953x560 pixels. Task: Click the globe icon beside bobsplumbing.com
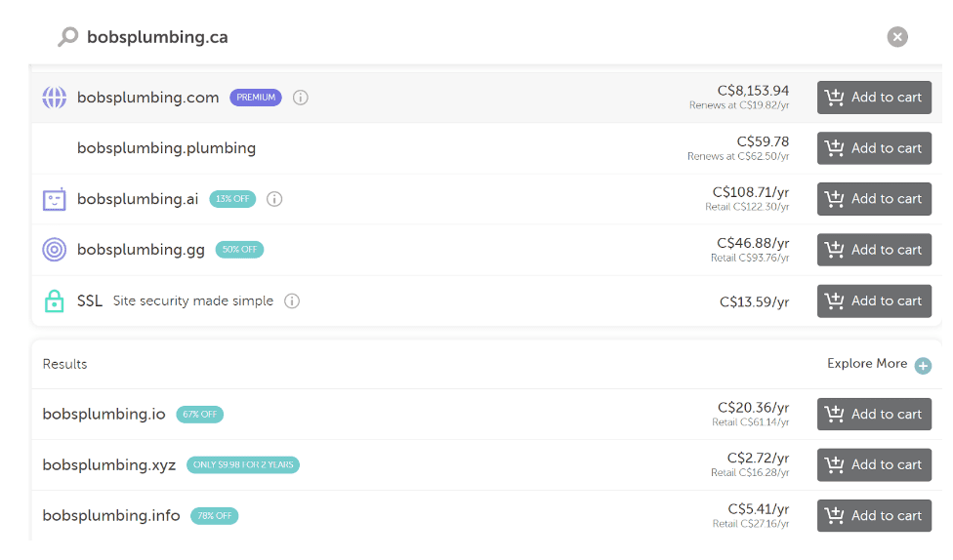tap(54, 98)
